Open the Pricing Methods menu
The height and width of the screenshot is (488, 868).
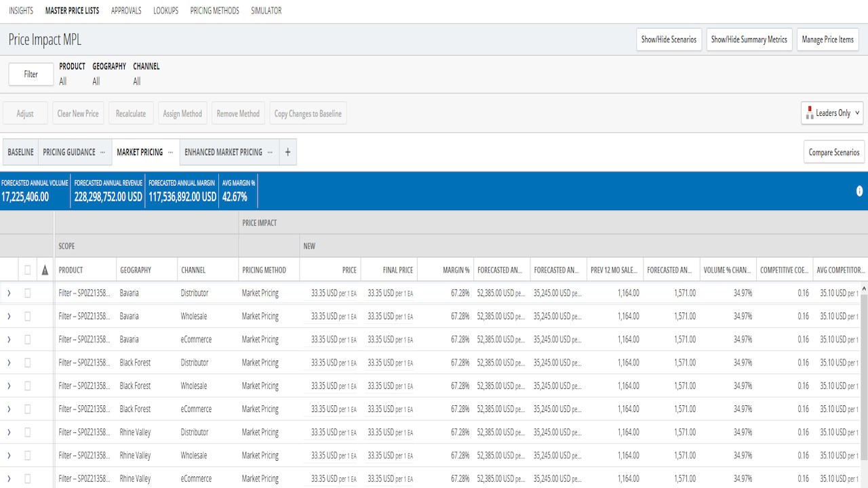click(x=215, y=11)
